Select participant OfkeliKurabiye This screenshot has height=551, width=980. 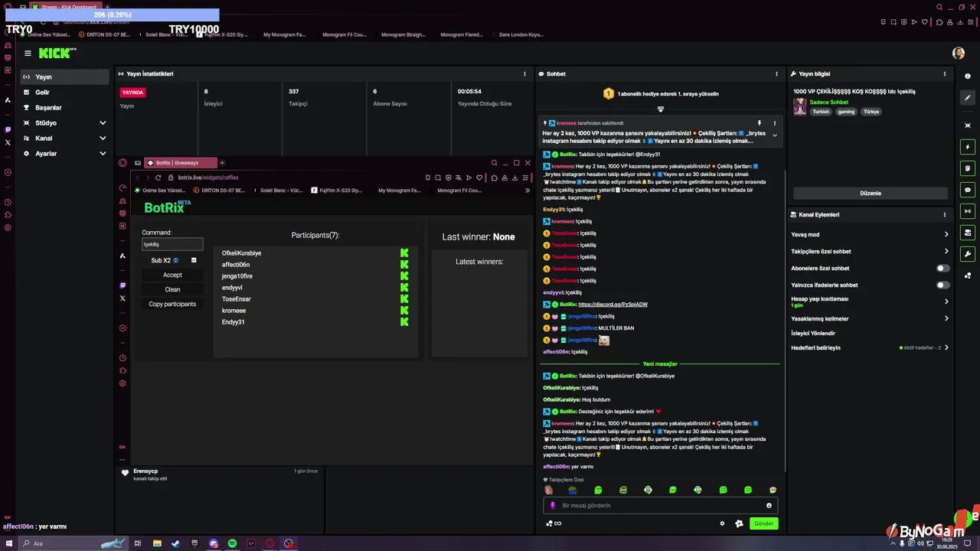(241, 253)
